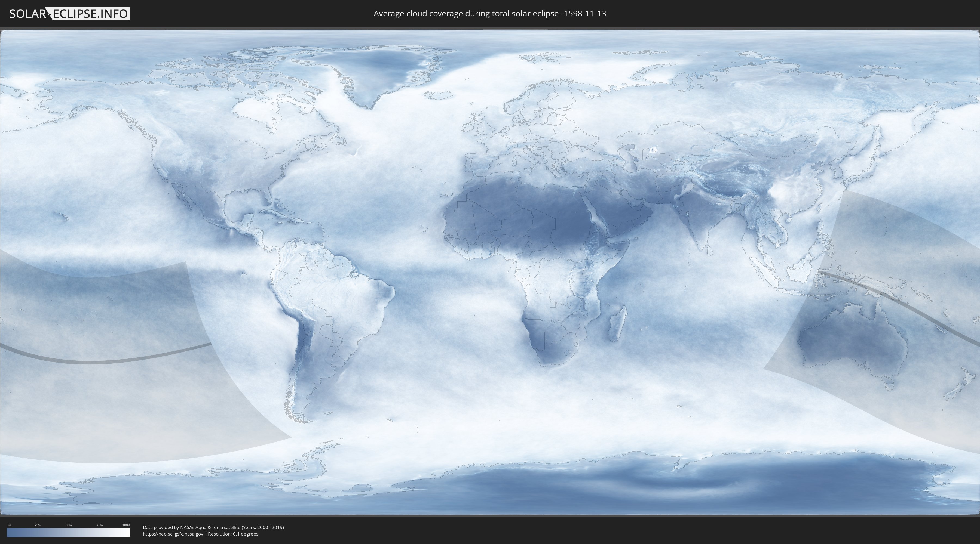Click the 75% legend label
The image size is (980, 544).
[x=99, y=525]
